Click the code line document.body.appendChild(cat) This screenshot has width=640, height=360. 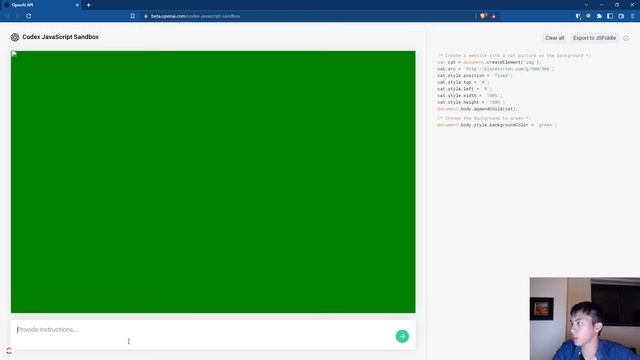click(477, 109)
